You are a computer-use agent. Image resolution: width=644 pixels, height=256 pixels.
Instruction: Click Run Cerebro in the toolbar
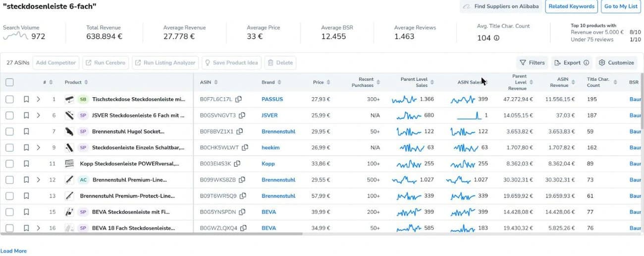[x=105, y=63]
